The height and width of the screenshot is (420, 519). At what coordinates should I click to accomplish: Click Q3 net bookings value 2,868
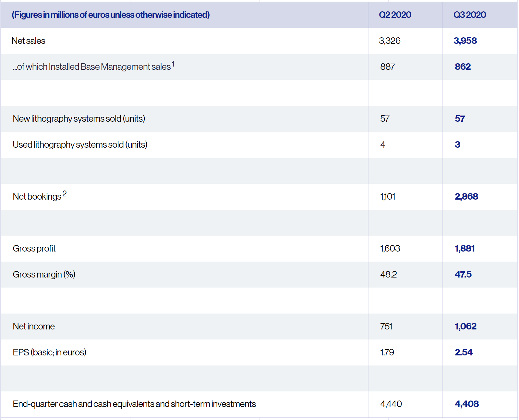coord(466,197)
